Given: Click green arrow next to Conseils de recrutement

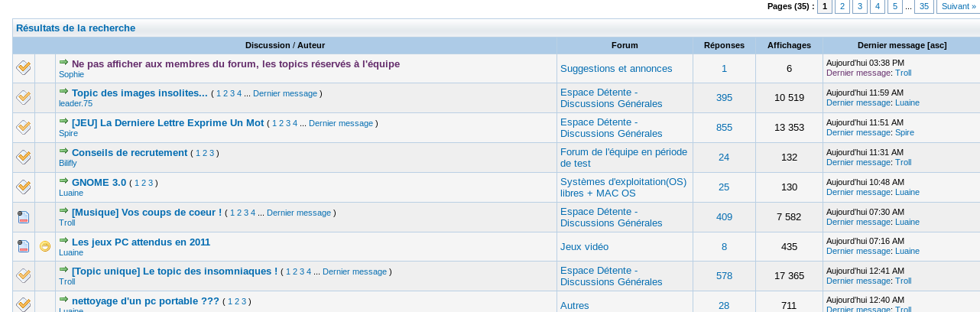Looking at the screenshot, I should tap(63, 151).
